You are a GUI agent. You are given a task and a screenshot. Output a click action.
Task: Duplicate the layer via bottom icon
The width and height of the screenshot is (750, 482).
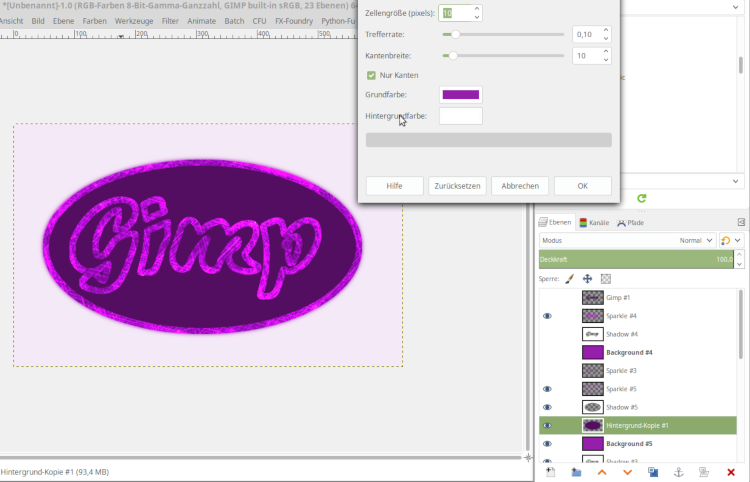653,471
